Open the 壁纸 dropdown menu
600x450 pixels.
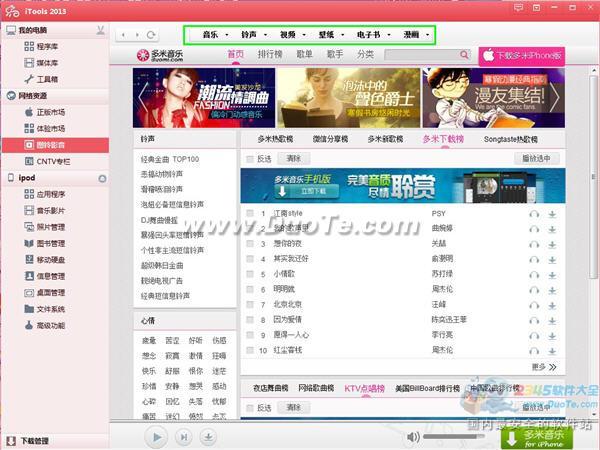(331, 35)
